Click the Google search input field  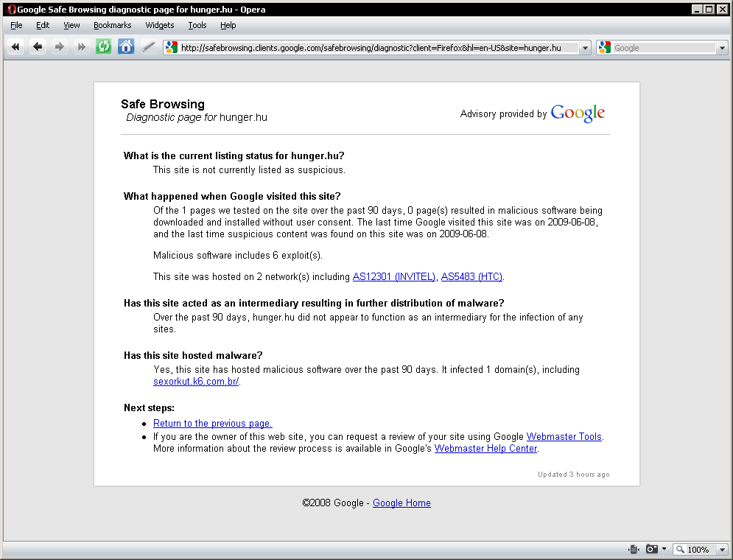pyautogui.click(x=664, y=48)
